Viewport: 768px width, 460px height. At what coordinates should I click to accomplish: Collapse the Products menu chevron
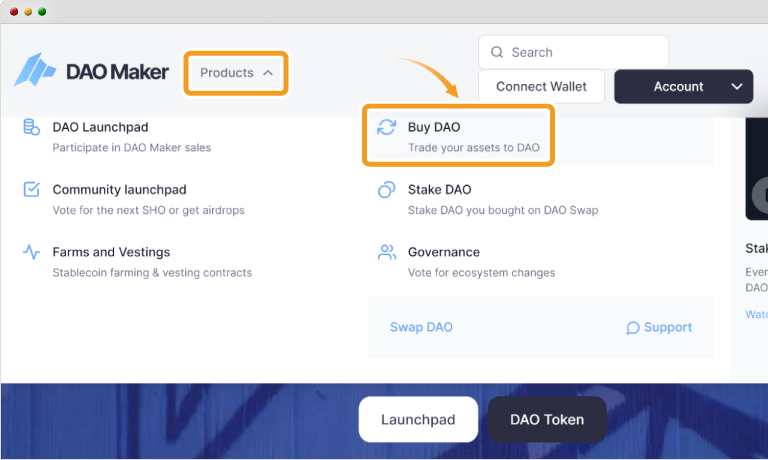tap(268, 73)
